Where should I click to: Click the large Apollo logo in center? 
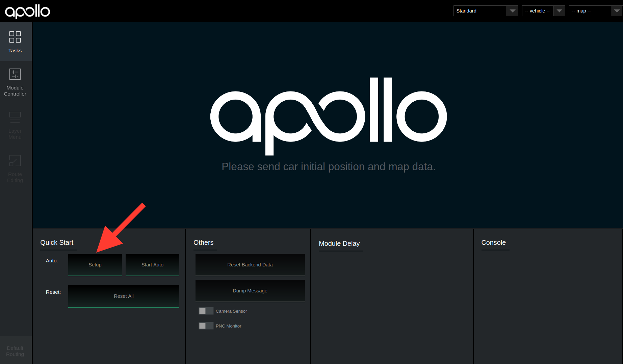coord(328,116)
